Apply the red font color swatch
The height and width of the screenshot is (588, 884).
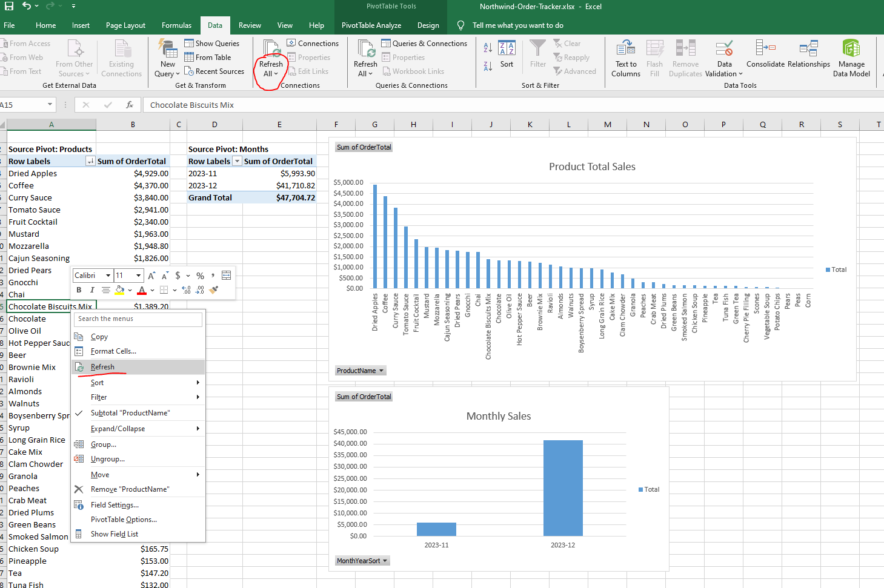tap(142, 290)
